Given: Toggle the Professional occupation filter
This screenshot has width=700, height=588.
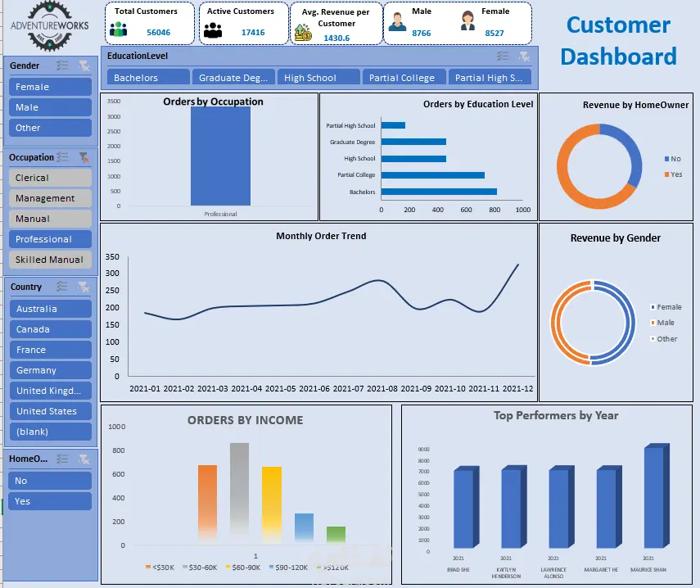Looking at the screenshot, I should tap(50, 239).
